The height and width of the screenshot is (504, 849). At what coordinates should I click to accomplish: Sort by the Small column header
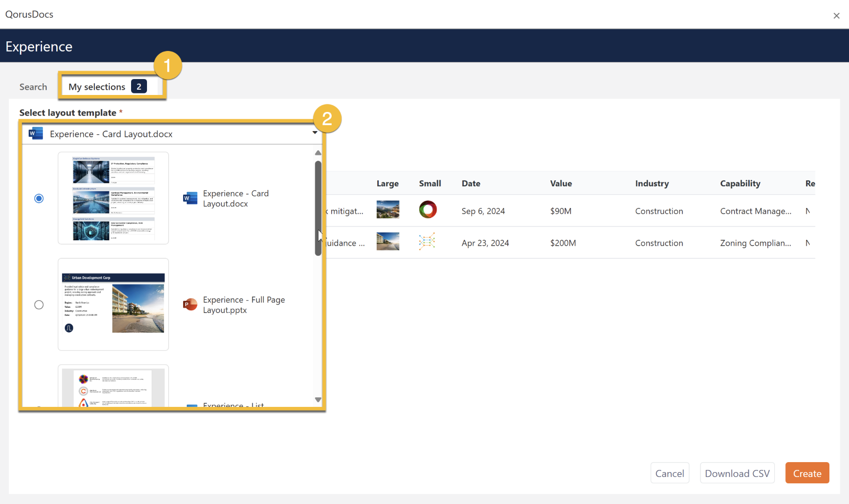[x=430, y=184]
